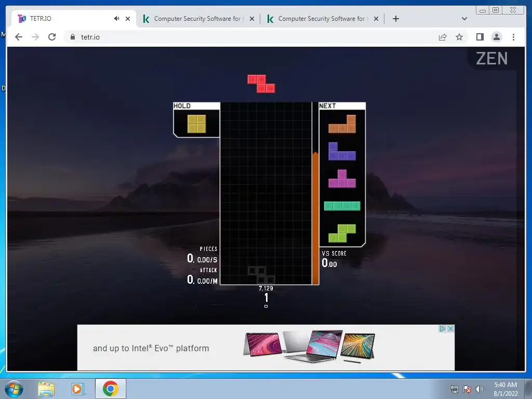Open the Windows Start menu

point(14,389)
